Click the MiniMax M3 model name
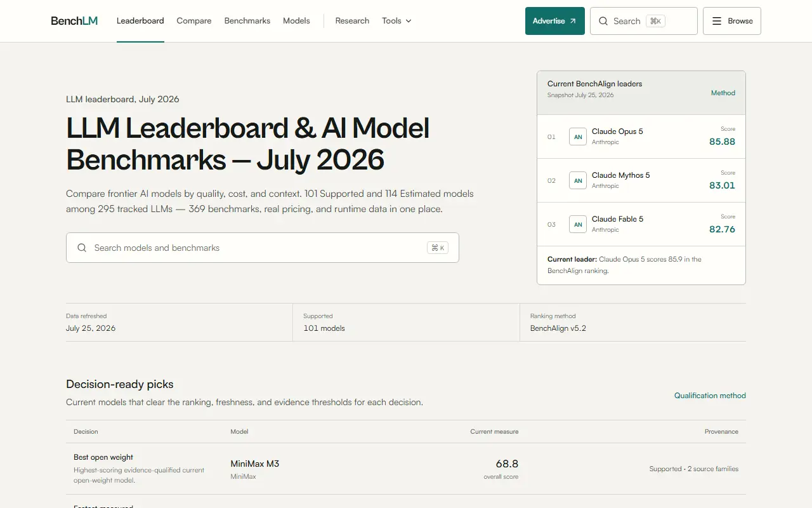Viewport: 812px width, 508px height. pos(255,464)
